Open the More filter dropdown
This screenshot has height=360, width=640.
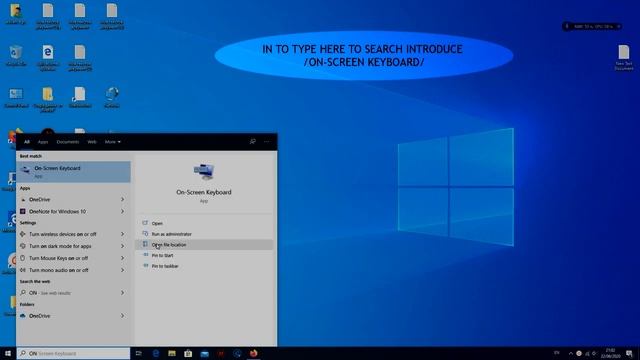[x=113, y=142]
